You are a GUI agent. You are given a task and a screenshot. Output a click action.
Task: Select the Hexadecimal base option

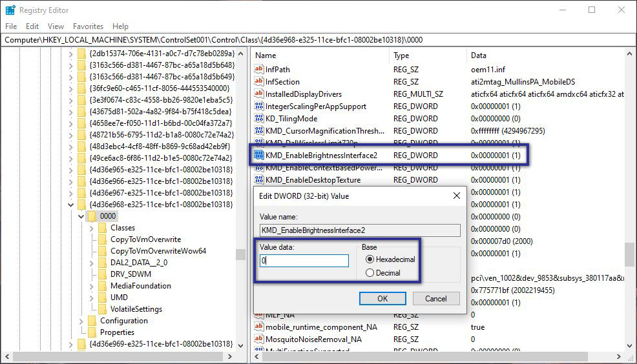pyautogui.click(x=370, y=259)
